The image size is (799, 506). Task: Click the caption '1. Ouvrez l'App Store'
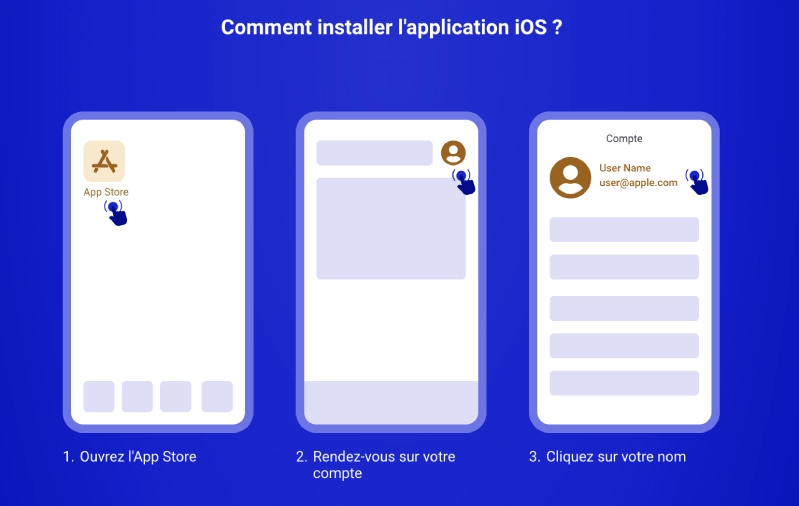coord(129,457)
